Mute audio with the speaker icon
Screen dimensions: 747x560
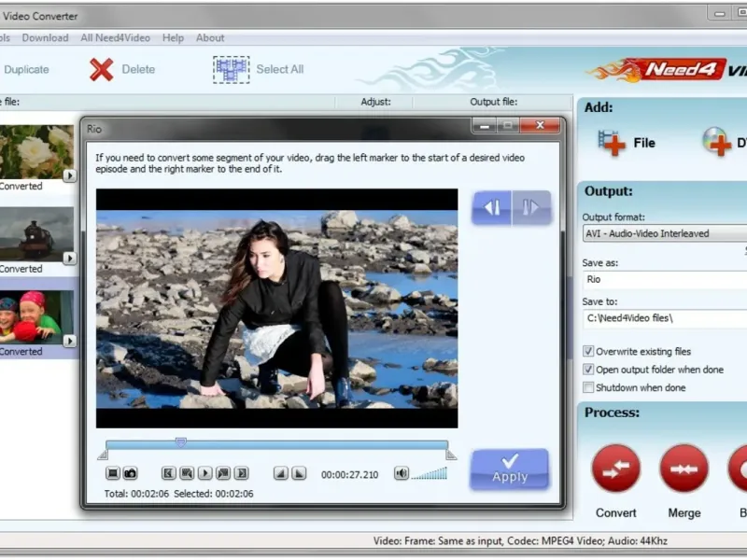coord(402,473)
